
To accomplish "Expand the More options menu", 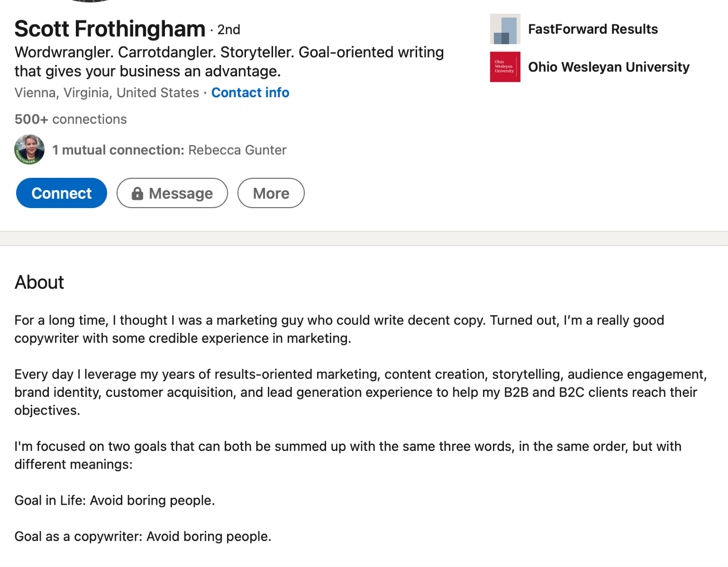I will [x=271, y=193].
